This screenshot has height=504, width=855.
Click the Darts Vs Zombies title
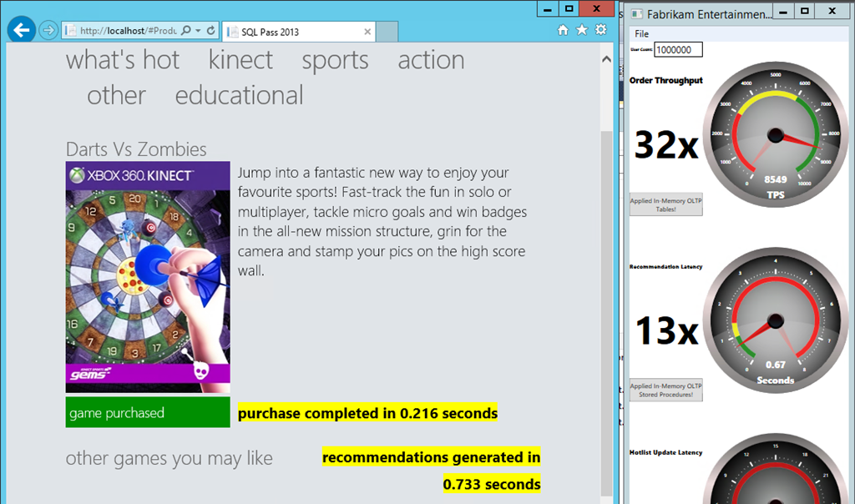tap(136, 149)
